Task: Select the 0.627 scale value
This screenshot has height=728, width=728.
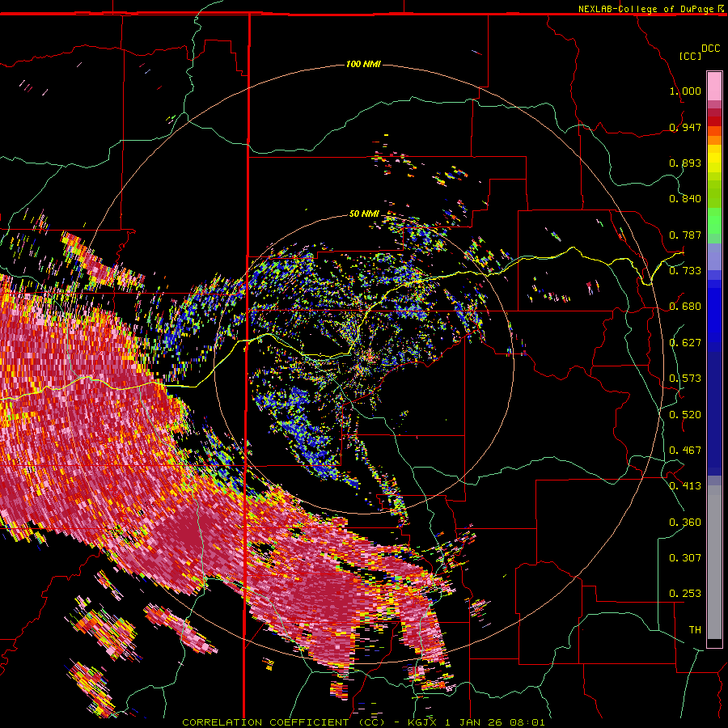Action: 685,343
